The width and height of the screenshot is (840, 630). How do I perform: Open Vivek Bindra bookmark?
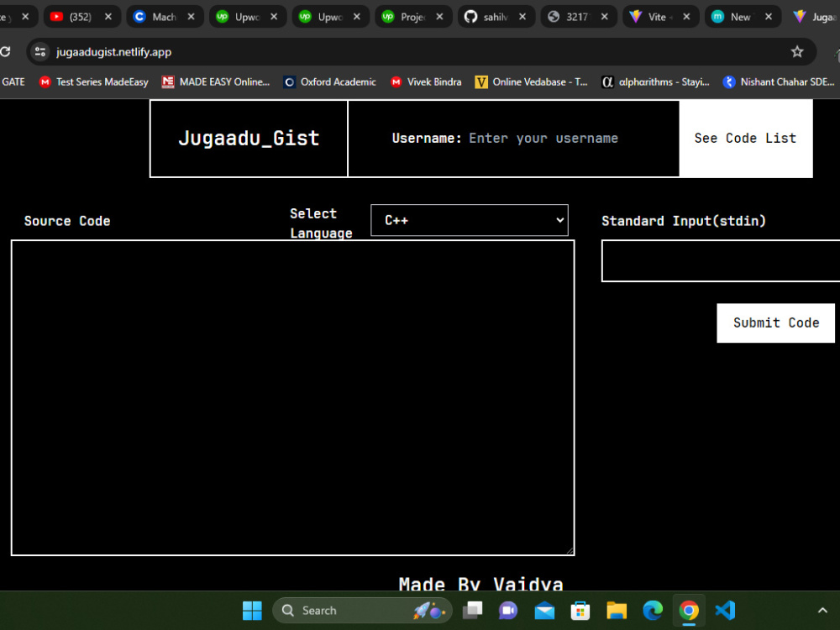click(426, 82)
